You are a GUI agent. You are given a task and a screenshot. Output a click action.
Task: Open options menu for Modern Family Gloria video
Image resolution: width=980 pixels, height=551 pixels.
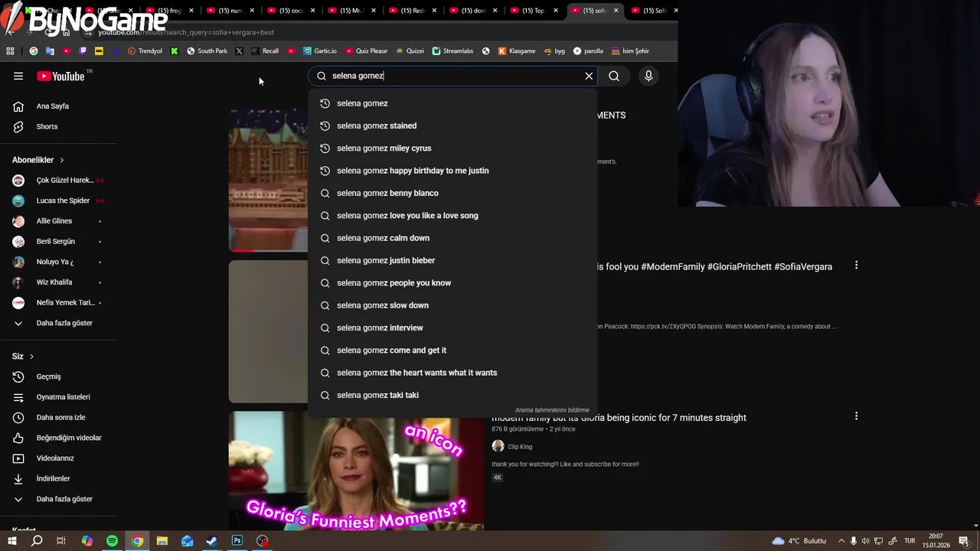pos(856,265)
